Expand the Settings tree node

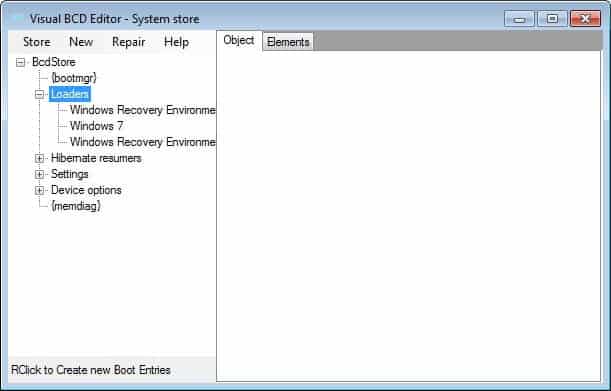click(39, 174)
